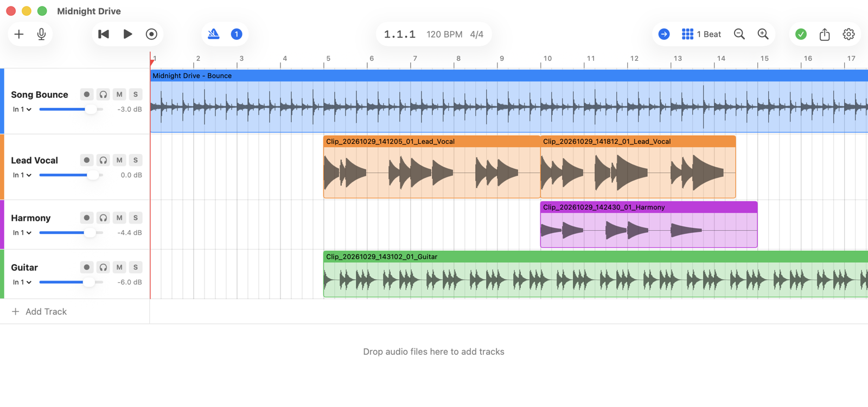
Task: Arm recording on Song Bounce track
Action: click(86, 94)
